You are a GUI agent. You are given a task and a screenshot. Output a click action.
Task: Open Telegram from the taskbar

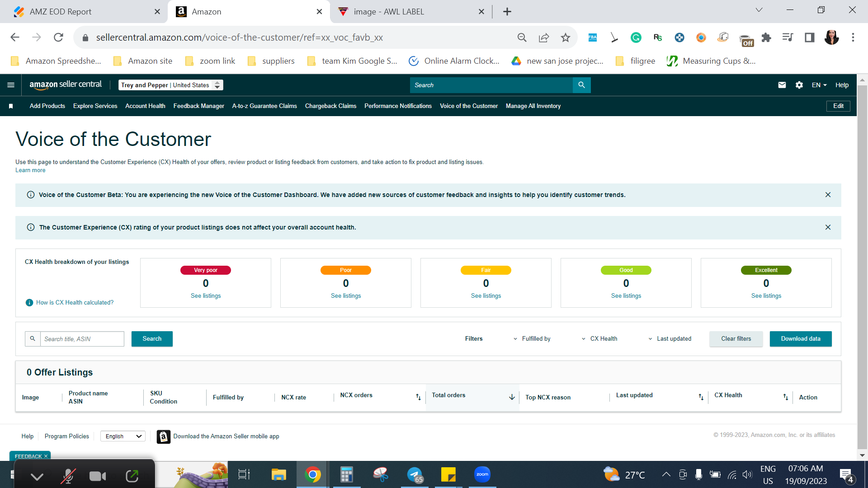coord(415,474)
